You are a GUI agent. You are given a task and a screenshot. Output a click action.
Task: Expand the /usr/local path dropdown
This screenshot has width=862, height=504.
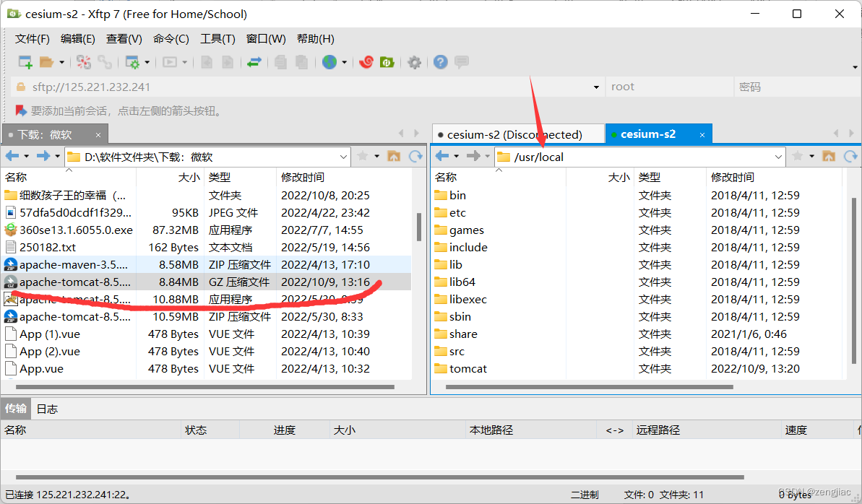point(778,157)
